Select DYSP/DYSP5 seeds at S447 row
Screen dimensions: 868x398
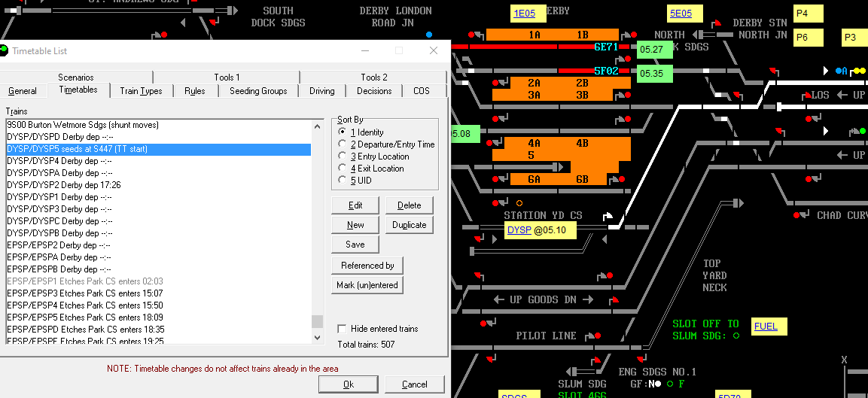(158, 150)
